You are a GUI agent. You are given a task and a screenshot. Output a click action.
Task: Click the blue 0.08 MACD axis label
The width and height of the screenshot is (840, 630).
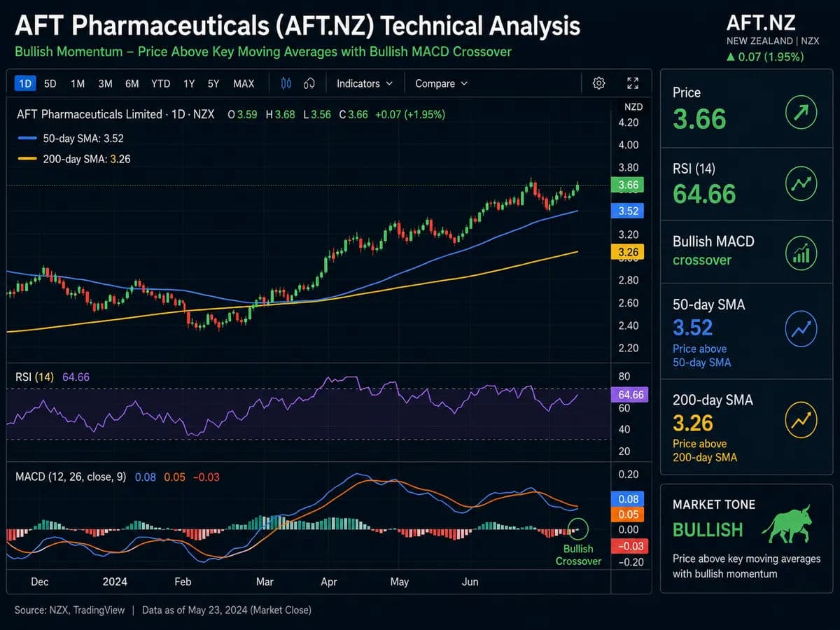[629, 499]
